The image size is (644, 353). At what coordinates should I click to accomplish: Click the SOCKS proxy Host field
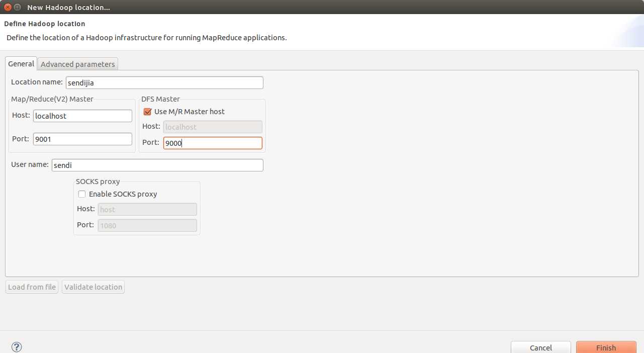[147, 209]
